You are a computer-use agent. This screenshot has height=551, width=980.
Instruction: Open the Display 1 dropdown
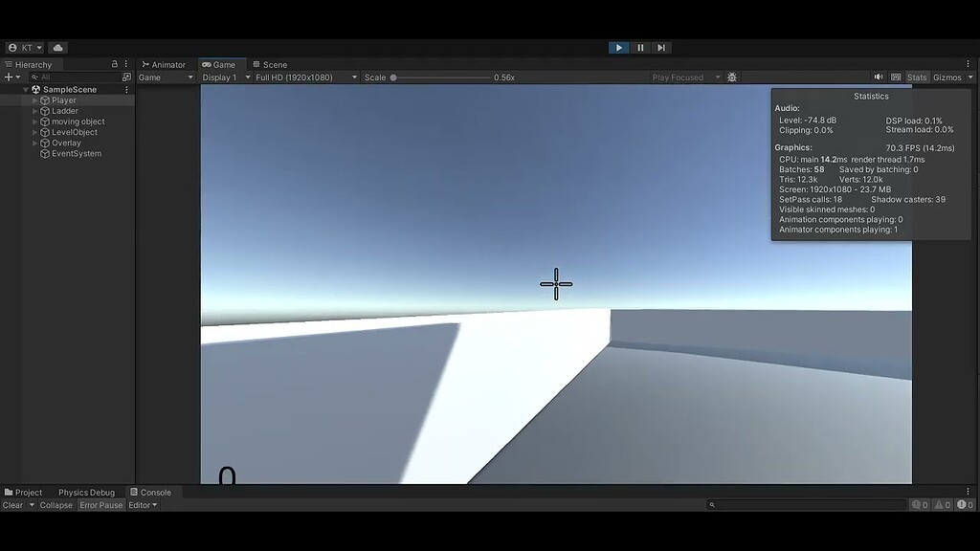[x=222, y=77]
